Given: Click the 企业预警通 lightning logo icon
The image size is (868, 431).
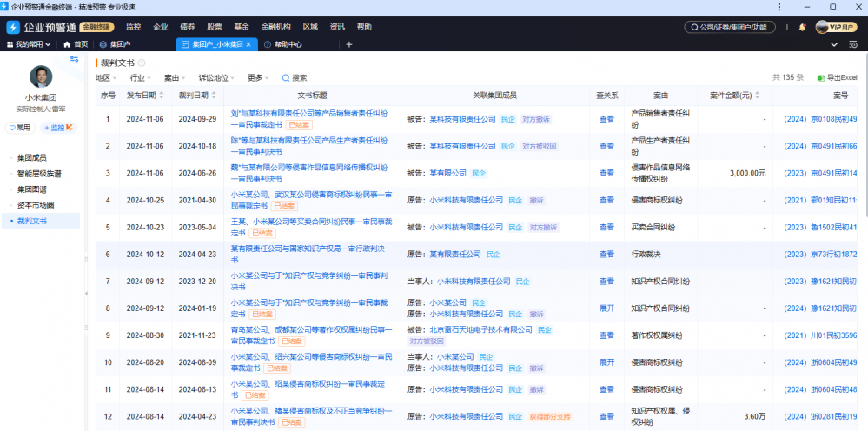Looking at the screenshot, I should (13, 27).
